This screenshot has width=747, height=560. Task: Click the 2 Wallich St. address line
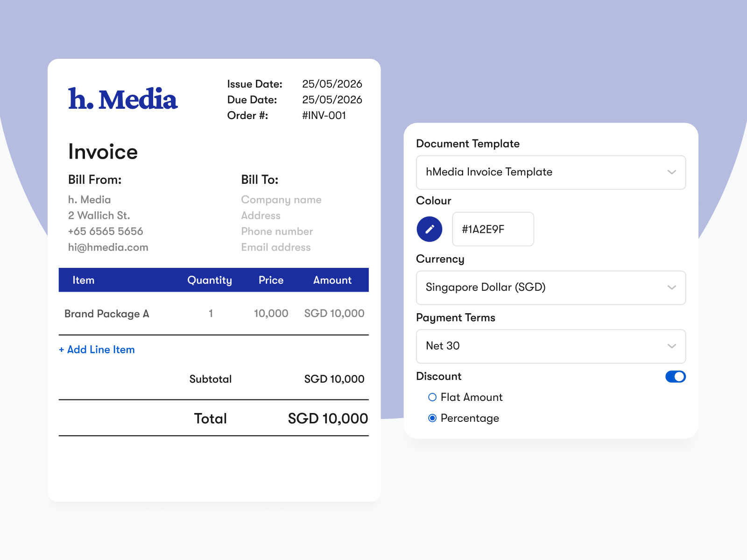tap(99, 216)
